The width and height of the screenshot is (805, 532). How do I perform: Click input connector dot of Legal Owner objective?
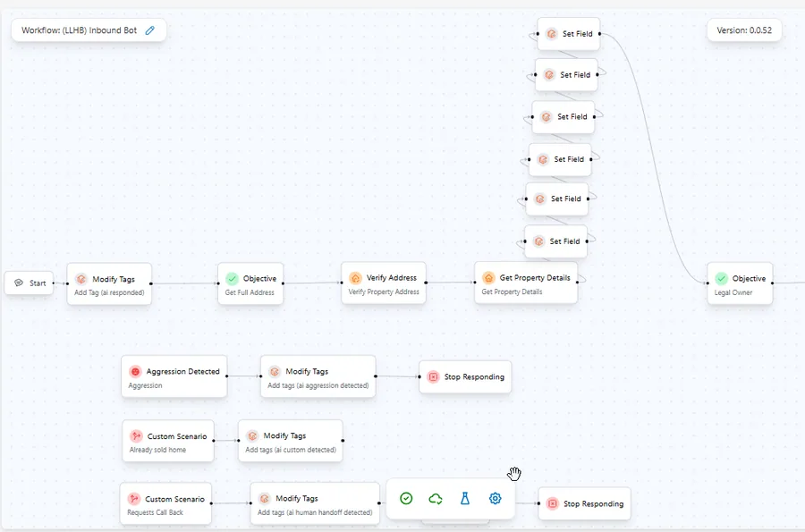coord(708,283)
